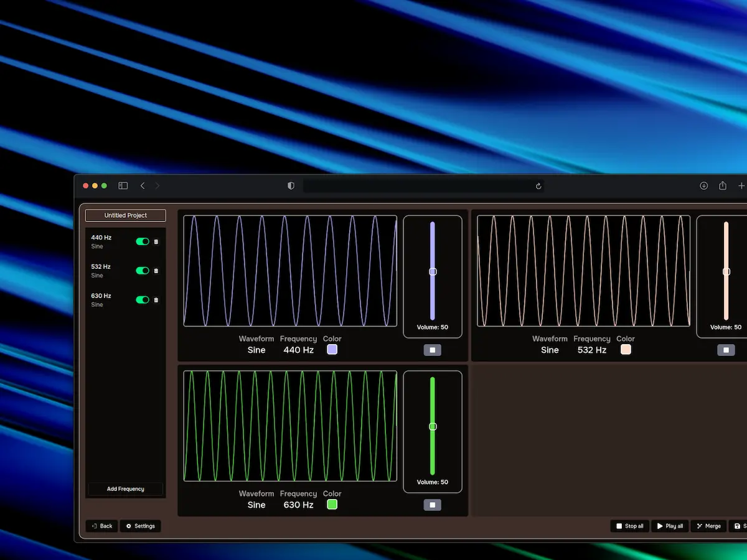Screen dimensions: 747x560
Task: Delete the 630 Hz frequency entry
Action: [x=156, y=300]
